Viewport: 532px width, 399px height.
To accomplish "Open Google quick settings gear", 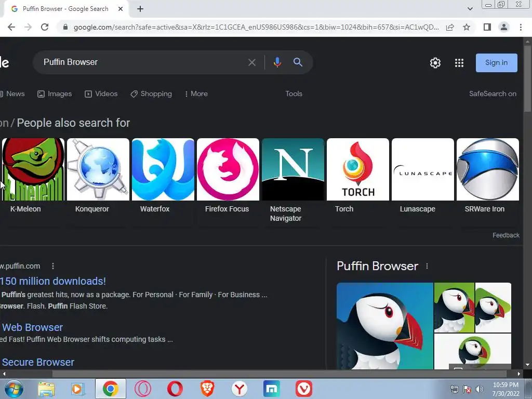I will 435,63.
